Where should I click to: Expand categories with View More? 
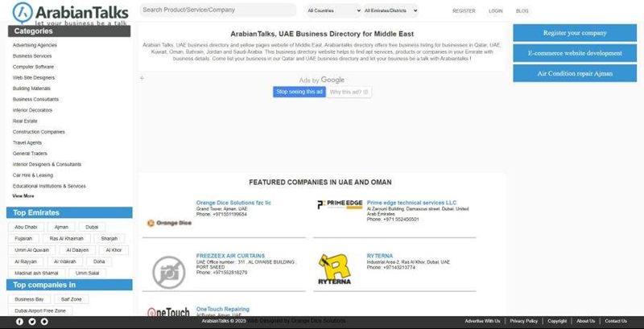click(x=23, y=195)
